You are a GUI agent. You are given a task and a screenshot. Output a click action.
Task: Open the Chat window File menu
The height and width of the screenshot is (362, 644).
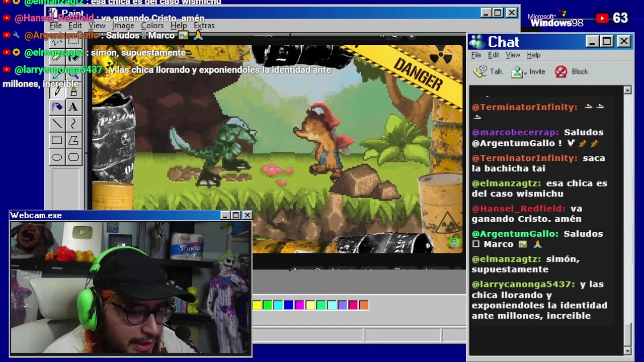(476, 55)
